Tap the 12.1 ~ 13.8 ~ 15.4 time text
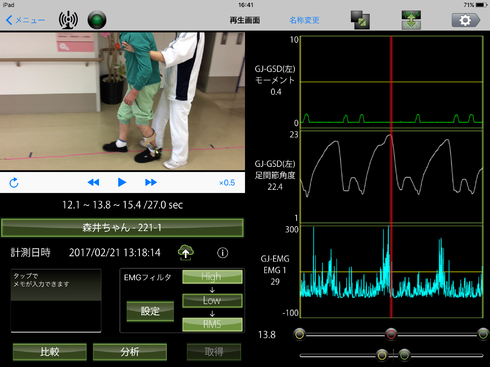 coord(122,205)
